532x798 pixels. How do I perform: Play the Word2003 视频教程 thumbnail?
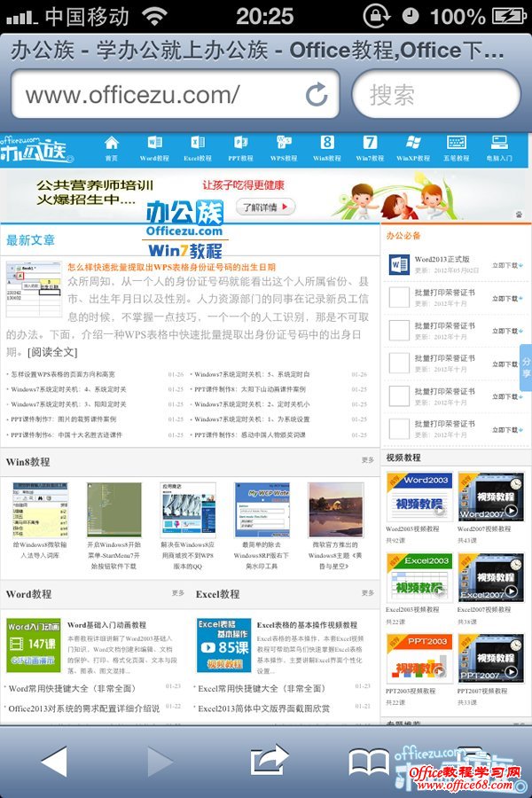pos(419,497)
